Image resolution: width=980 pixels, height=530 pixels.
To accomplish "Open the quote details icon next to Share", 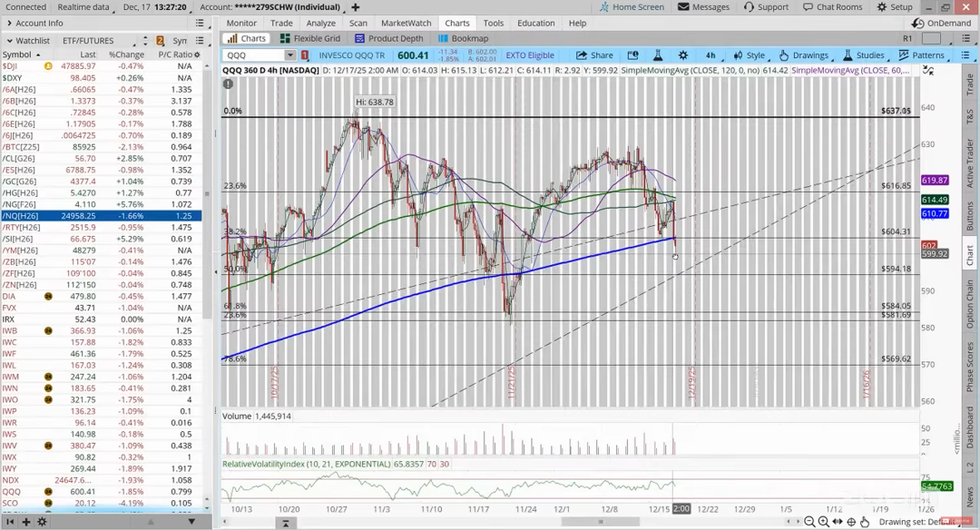I will pyautogui.click(x=633, y=55).
